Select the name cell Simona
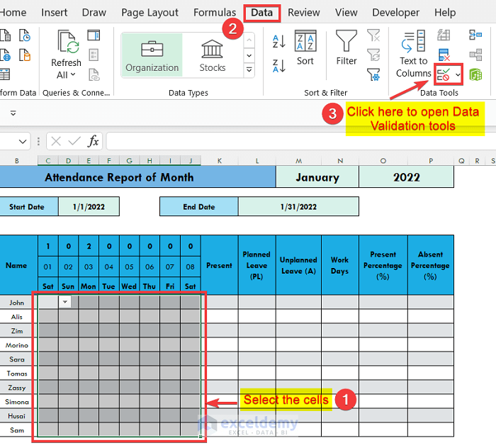Screen dimensions: 496x448 coord(17,401)
